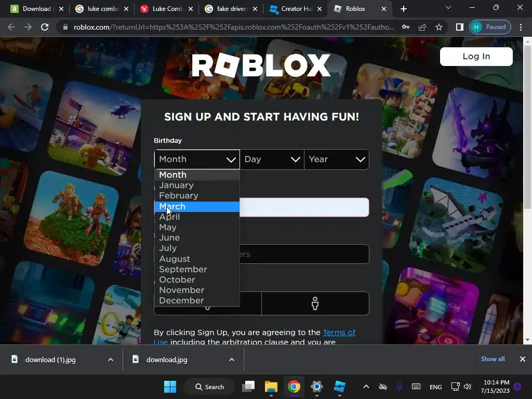Open Roblox Studio taskbar icon
This screenshot has height=399, width=532.
[339, 387]
